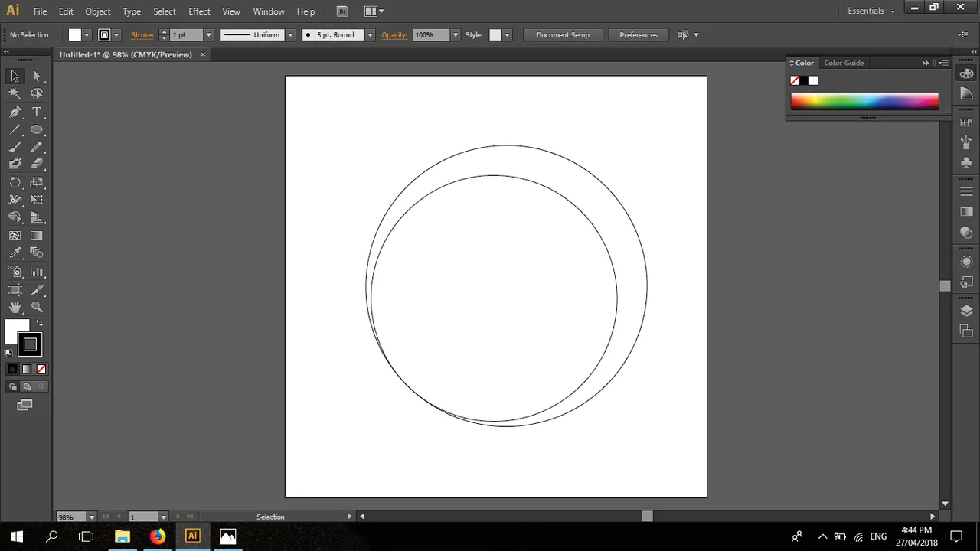Screen dimensions: 980x551
Task: Set paint type to Gradient
Action: pyautogui.click(x=27, y=369)
